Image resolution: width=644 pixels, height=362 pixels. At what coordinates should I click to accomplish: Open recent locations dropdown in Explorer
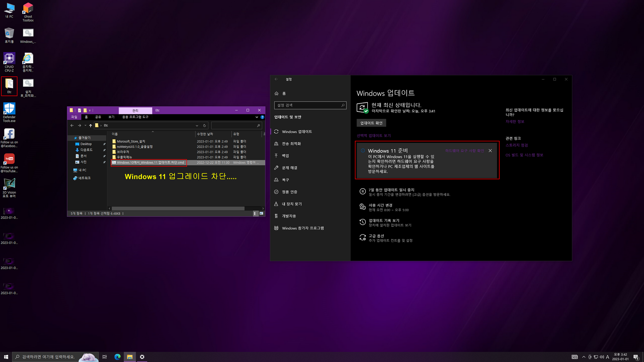click(x=85, y=126)
